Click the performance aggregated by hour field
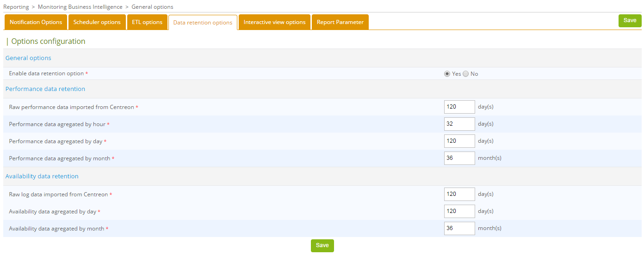Viewport: 644px width, 255px height. click(459, 124)
